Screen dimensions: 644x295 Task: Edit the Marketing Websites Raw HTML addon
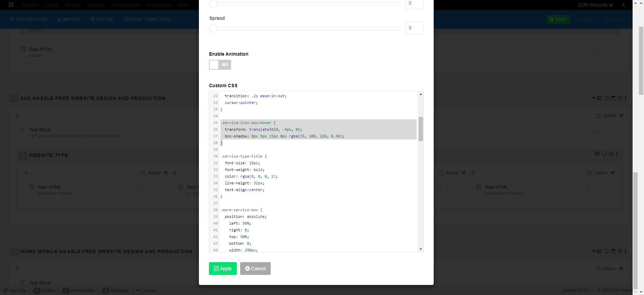pyautogui.click(x=125, y=188)
